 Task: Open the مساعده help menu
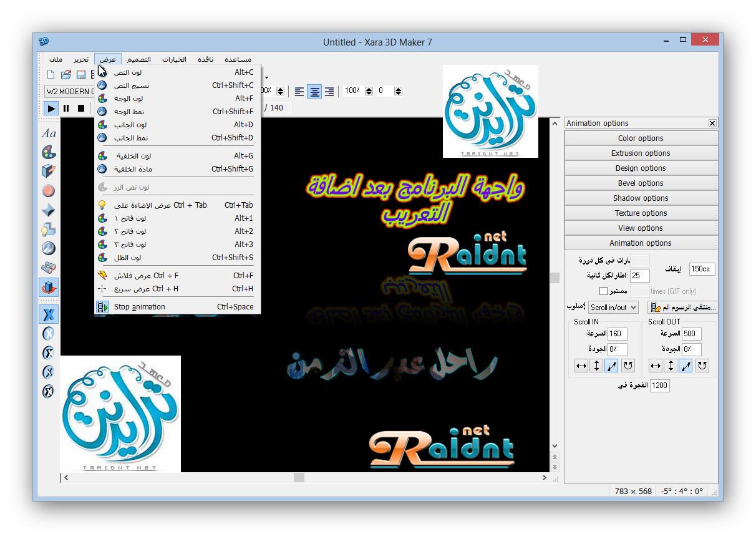238,59
